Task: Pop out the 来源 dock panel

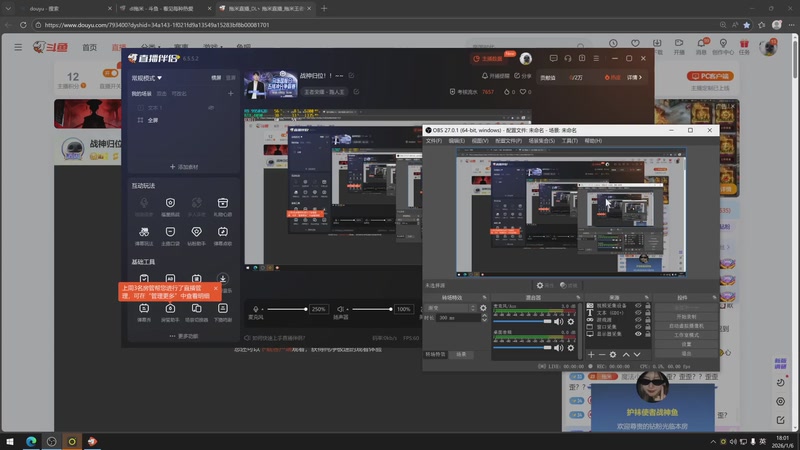Action: click(x=646, y=297)
